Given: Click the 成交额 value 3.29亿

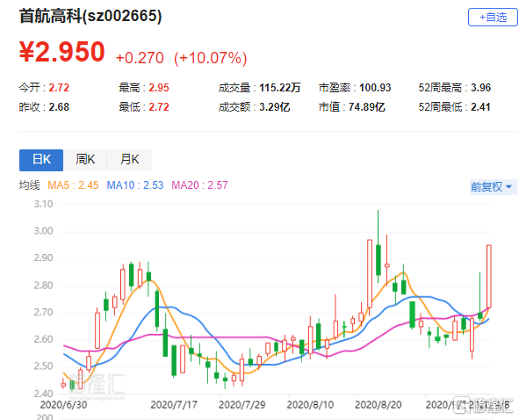Looking at the screenshot, I should tap(274, 107).
